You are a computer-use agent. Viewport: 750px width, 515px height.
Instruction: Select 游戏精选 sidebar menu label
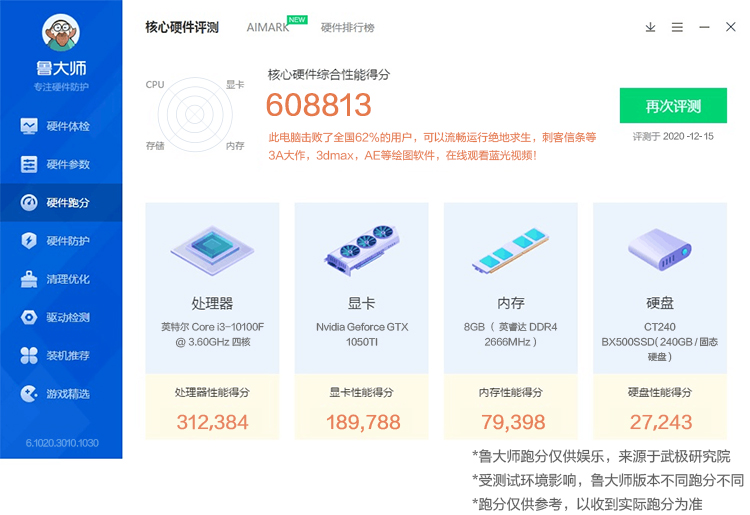pyautogui.click(x=68, y=394)
